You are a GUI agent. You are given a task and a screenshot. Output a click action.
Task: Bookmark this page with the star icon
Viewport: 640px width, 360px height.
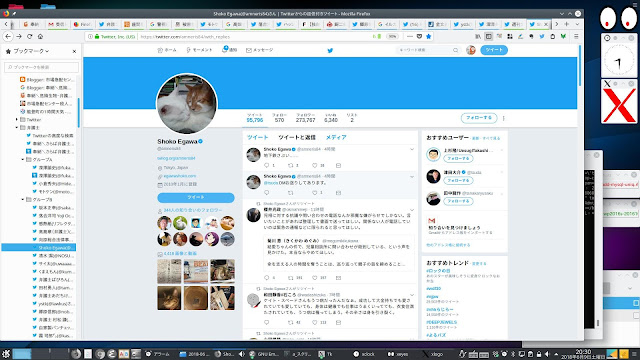click(428, 36)
